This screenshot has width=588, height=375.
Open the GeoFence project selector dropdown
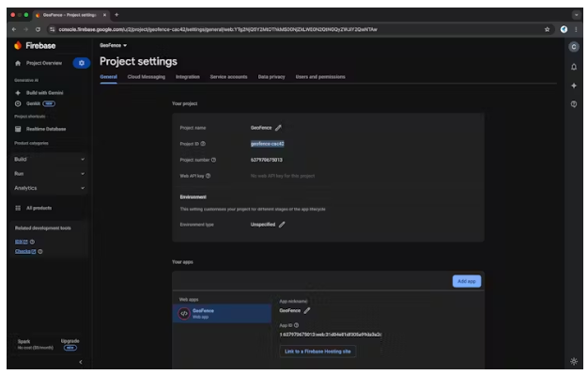114,45
